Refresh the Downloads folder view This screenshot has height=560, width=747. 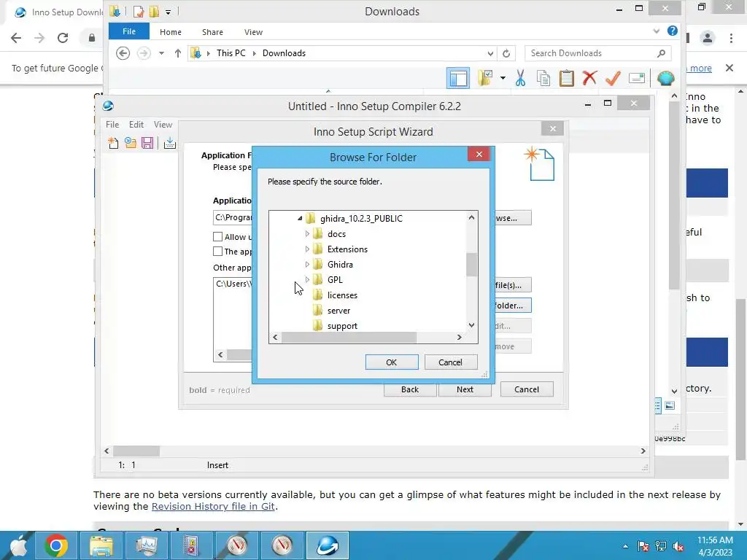pyautogui.click(x=506, y=53)
